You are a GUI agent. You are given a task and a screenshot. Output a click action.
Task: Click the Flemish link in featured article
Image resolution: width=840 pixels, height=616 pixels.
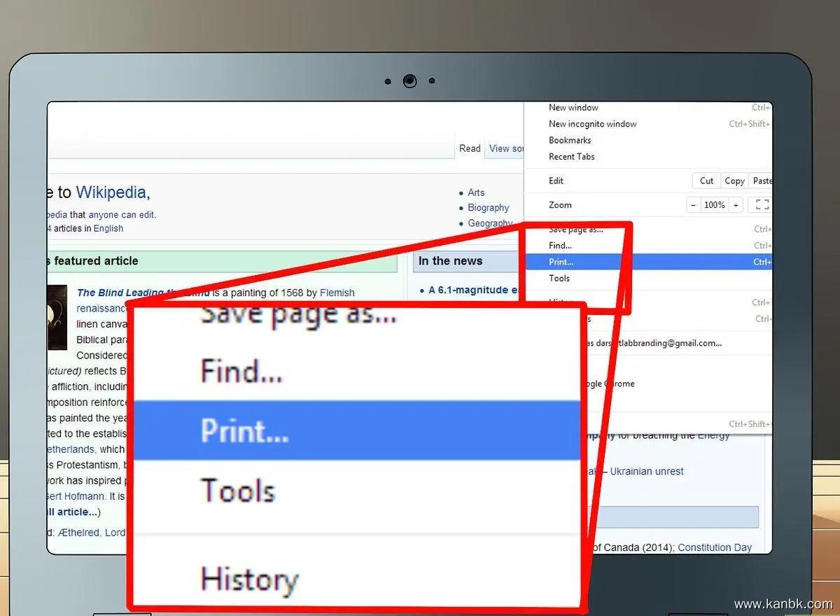337,293
